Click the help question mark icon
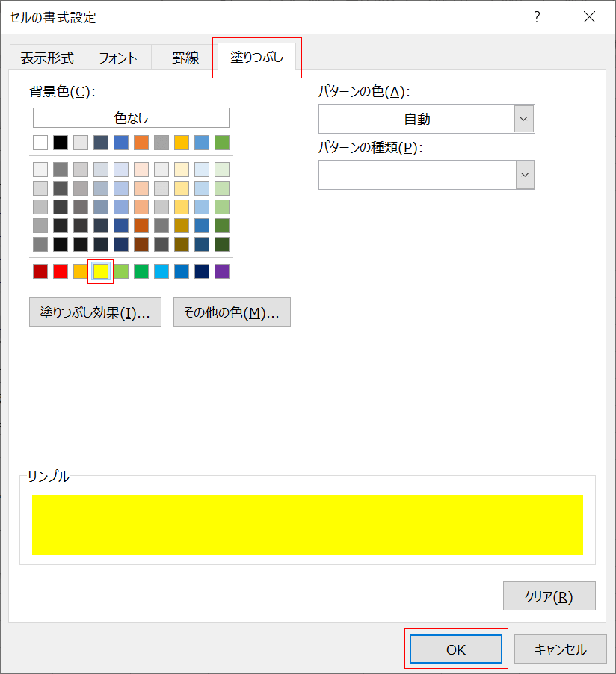 (537, 17)
